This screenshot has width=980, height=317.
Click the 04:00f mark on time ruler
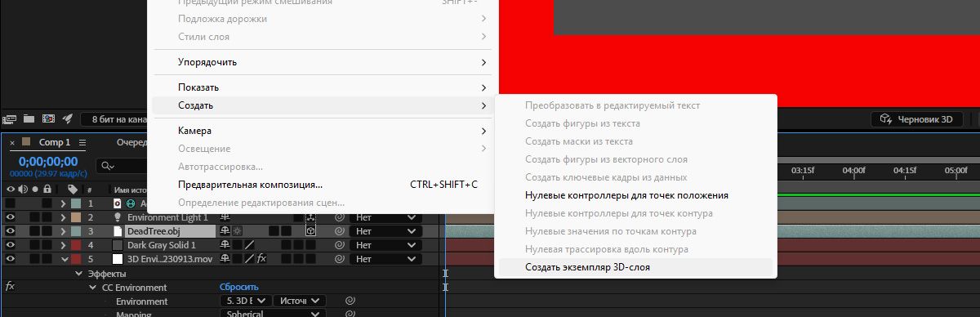pyautogui.click(x=853, y=170)
